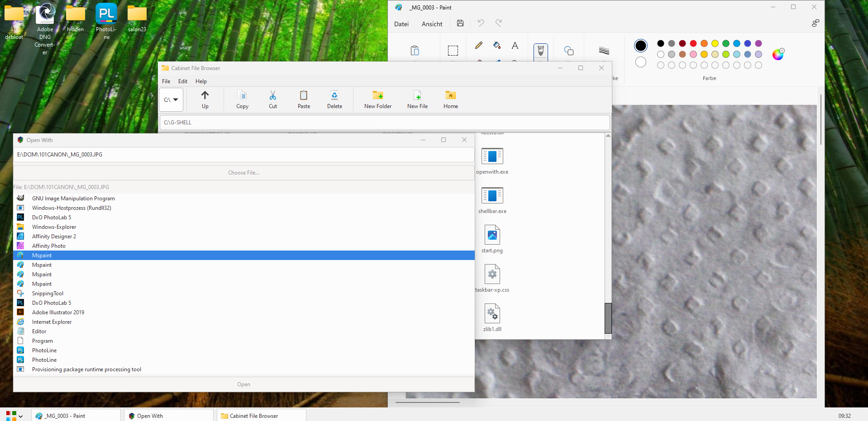This screenshot has width=868, height=421.
Task: Click the C:\G-SHELL address bar
Action: (x=385, y=123)
